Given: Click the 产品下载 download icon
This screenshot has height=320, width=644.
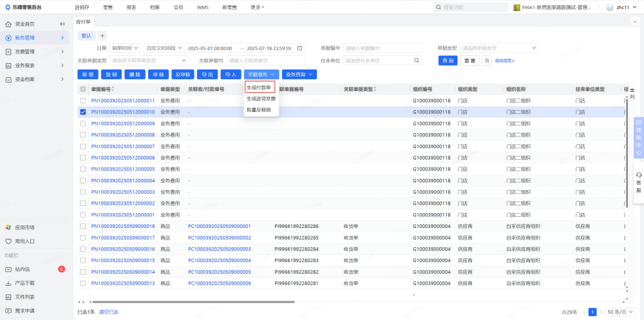Looking at the screenshot, I should (8, 283).
